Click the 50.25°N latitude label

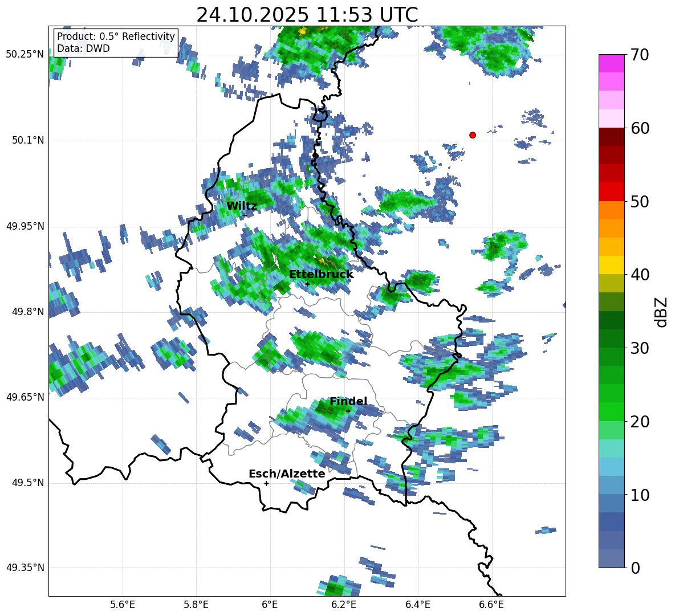tap(25, 55)
